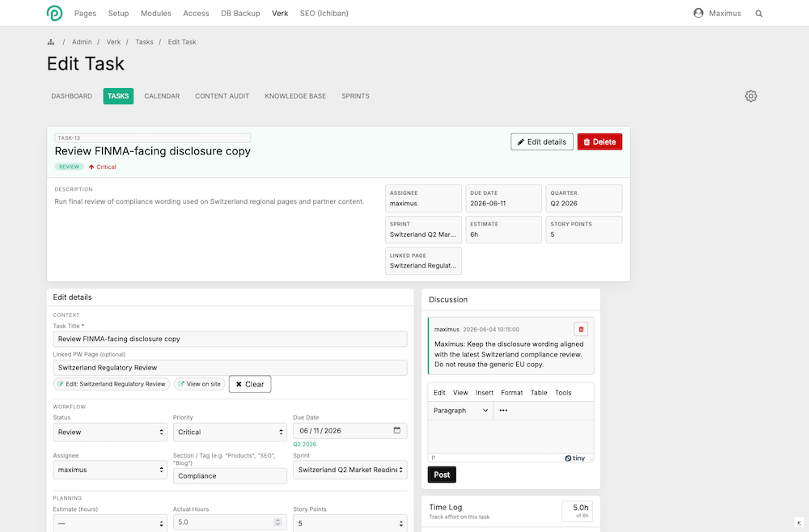Screen dimensions: 809x532
Task: Open the Estimate (hours) dropdown
Action: (x=110, y=523)
